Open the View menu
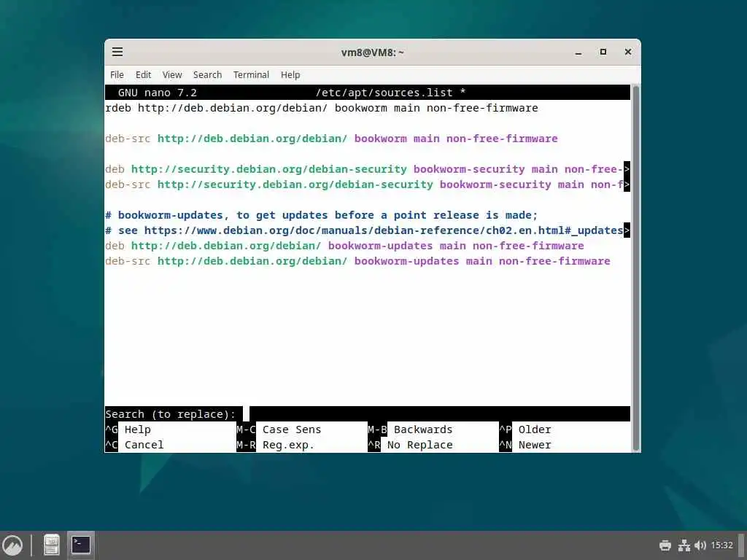Image resolution: width=747 pixels, height=560 pixels. click(x=172, y=75)
